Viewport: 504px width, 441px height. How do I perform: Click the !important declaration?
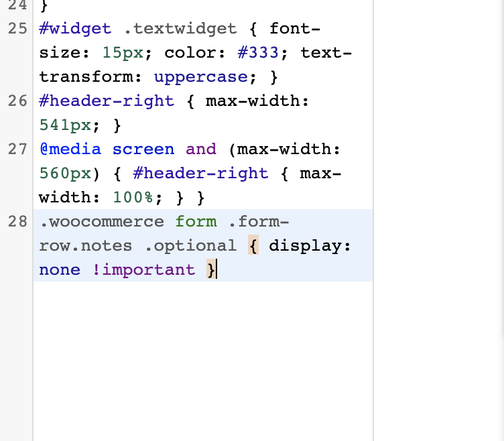pyautogui.click(x=144, y=270)
